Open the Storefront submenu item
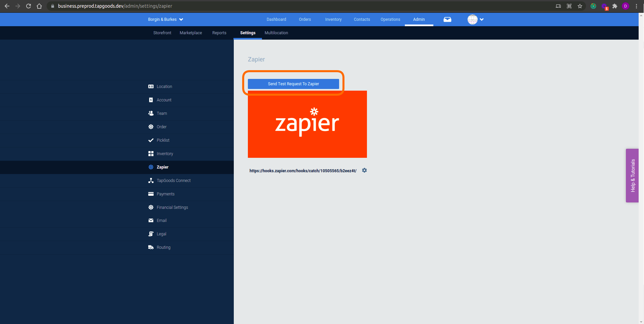This screenshot has width=644, height=324. click(162, 33)
